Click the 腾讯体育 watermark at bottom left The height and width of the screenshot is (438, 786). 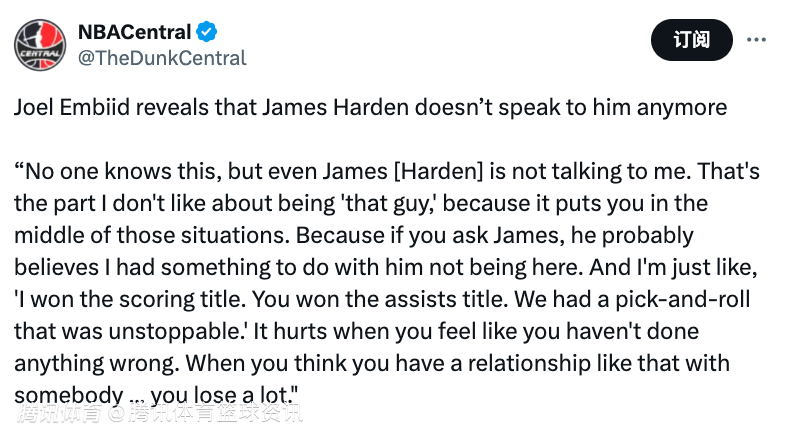pyautogui.click(x=59, y=414)
